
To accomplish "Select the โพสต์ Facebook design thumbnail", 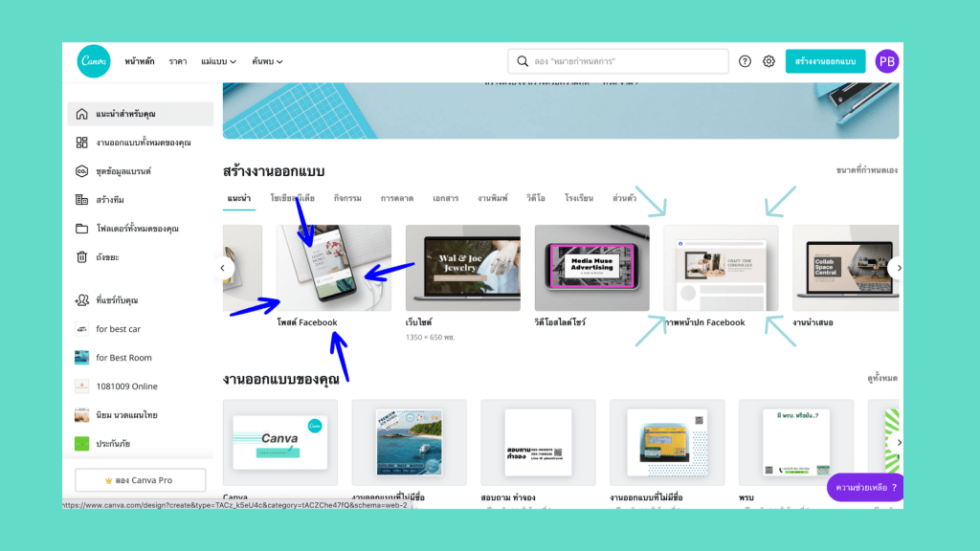I will pyautogui.click(x=334, y=269).
